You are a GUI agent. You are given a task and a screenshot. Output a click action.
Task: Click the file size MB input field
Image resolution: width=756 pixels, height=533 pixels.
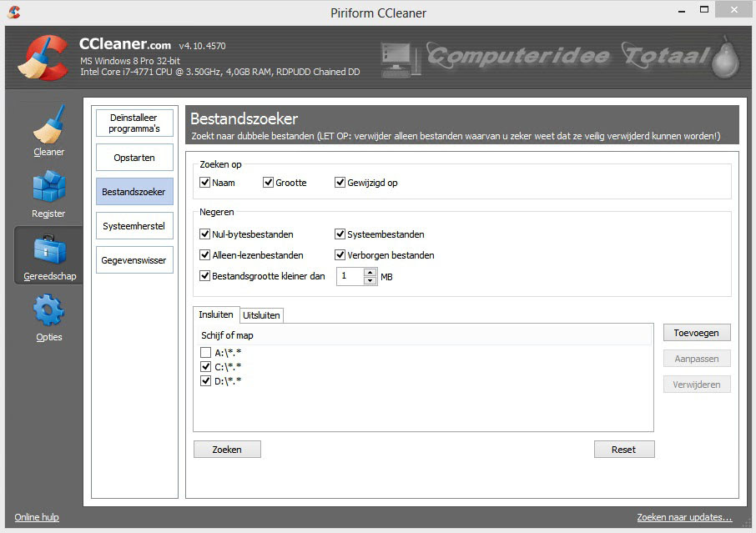pyautogui.click(x=350, y=276)
